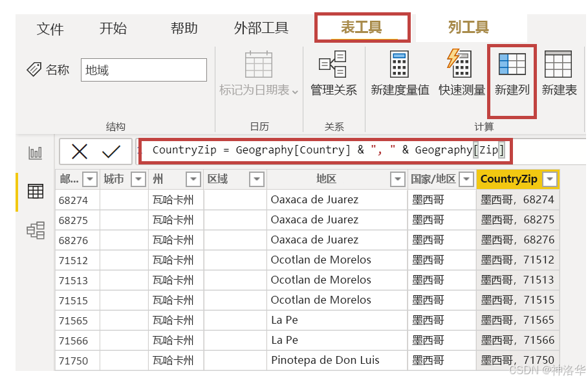Switch to Data view table icon
Viewport: 588px width, 380px height.
click(x=36, y=192)
